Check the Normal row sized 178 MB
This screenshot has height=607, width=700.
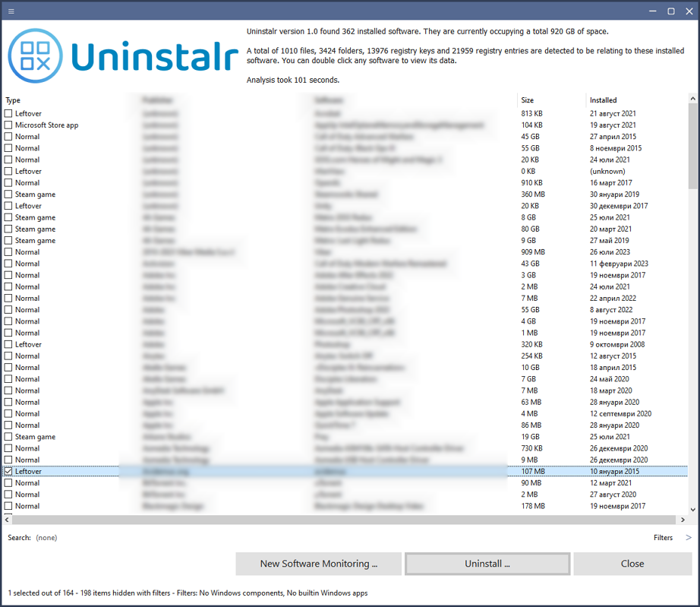[x=8, y=506]
